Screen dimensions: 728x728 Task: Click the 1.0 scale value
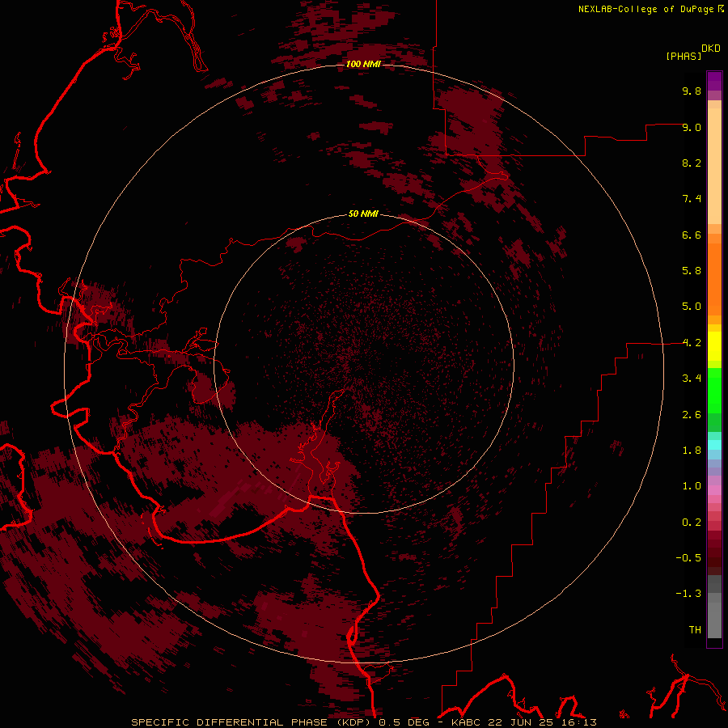click(692, 486)
